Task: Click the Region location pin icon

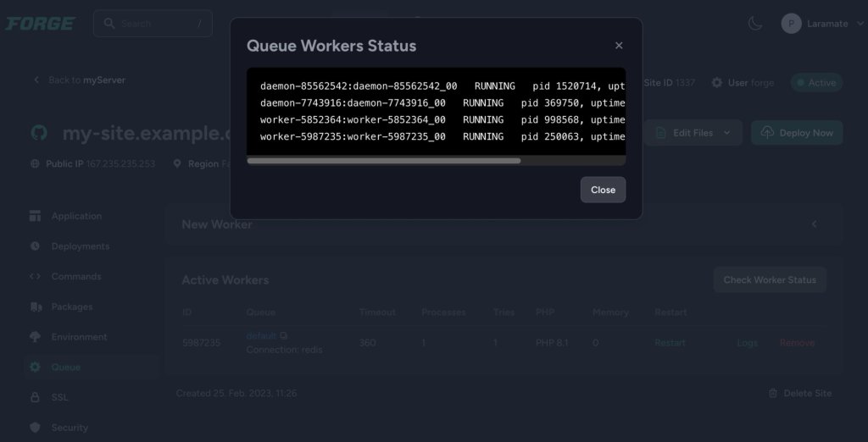Action: 177,163
